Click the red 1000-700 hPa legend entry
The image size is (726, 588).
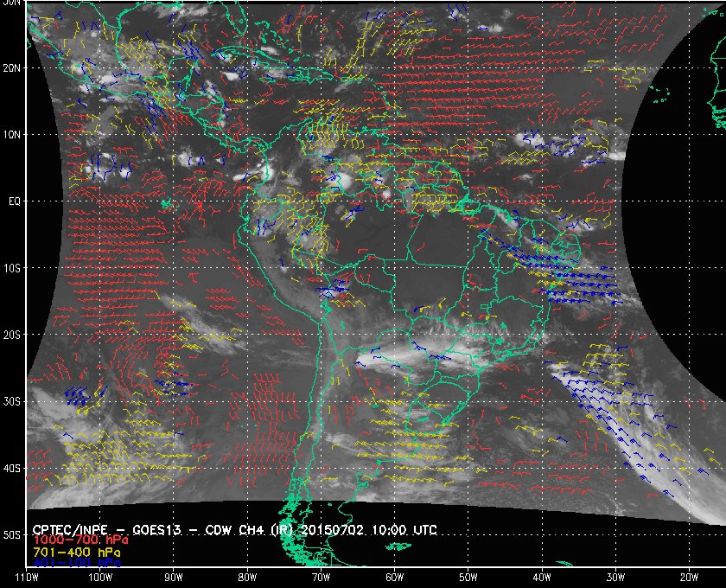[80, 540]
